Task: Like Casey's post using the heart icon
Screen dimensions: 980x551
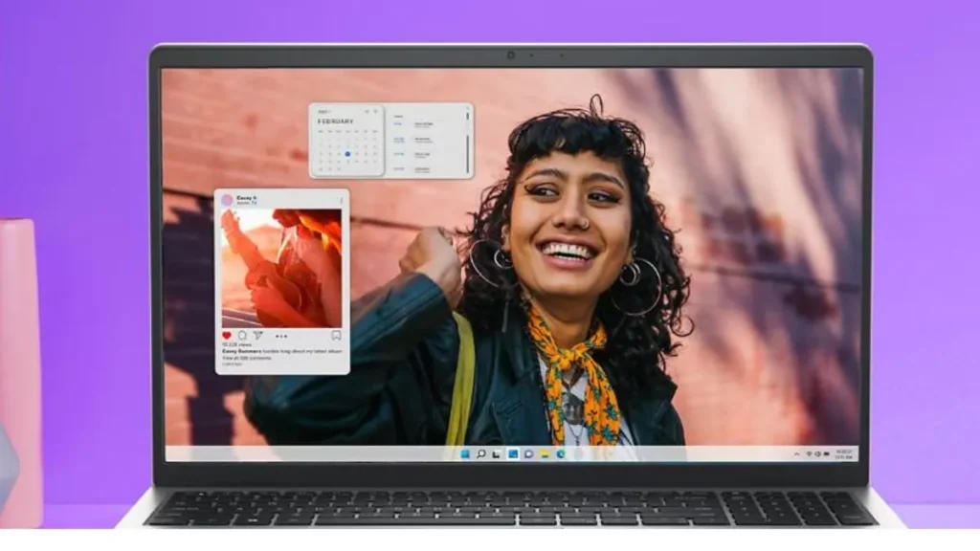Action: point(227,336)
